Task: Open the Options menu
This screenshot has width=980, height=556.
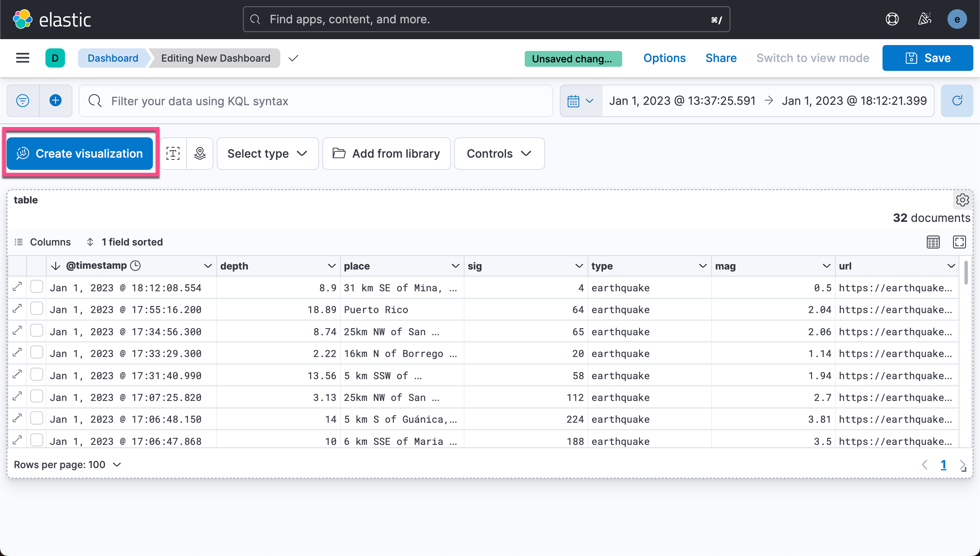Action: (664, 58)
